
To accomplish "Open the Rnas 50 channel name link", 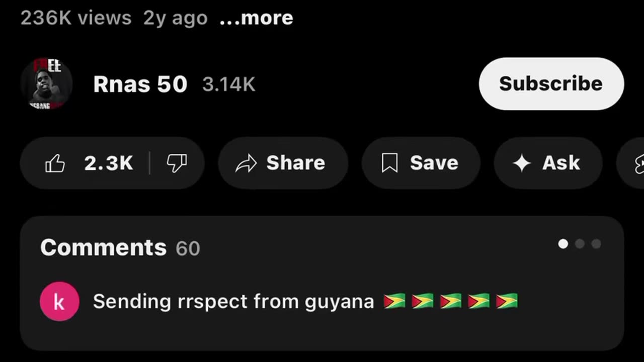I will pyautogui.click(x=140, y=84).
